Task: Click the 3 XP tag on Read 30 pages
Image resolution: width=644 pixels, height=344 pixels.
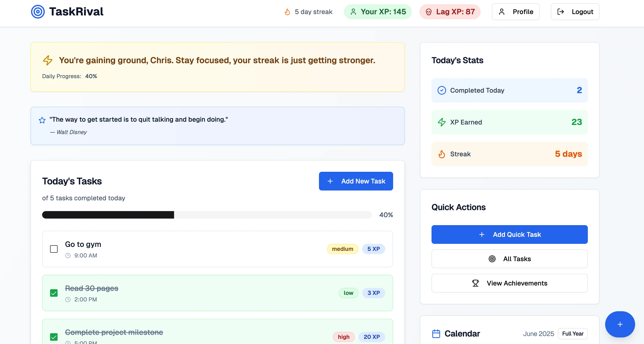Action: tap(373, 293)
